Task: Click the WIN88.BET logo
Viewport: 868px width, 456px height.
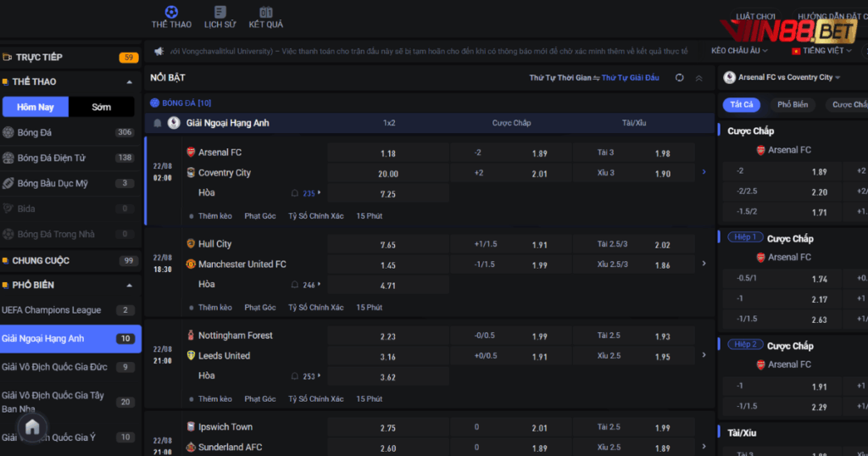Action: (x=787, y=31)
